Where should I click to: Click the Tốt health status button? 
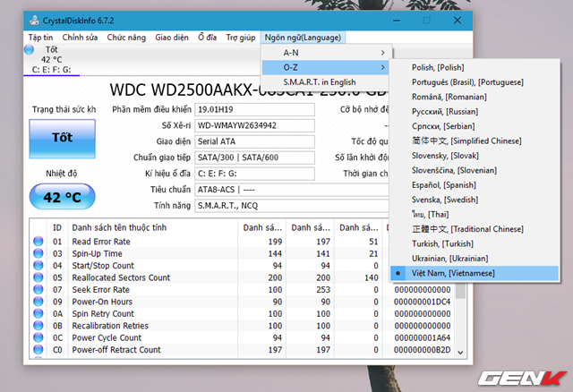tap(62, 138)
